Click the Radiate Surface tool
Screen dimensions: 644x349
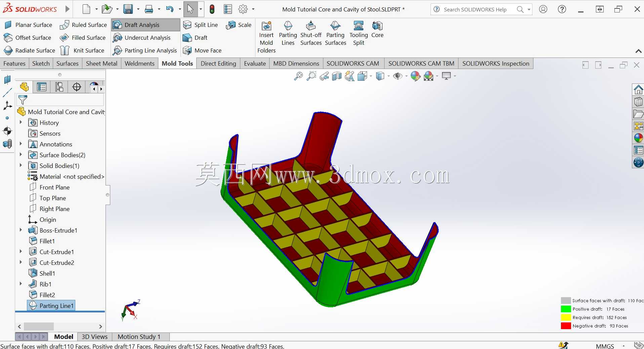29,50
